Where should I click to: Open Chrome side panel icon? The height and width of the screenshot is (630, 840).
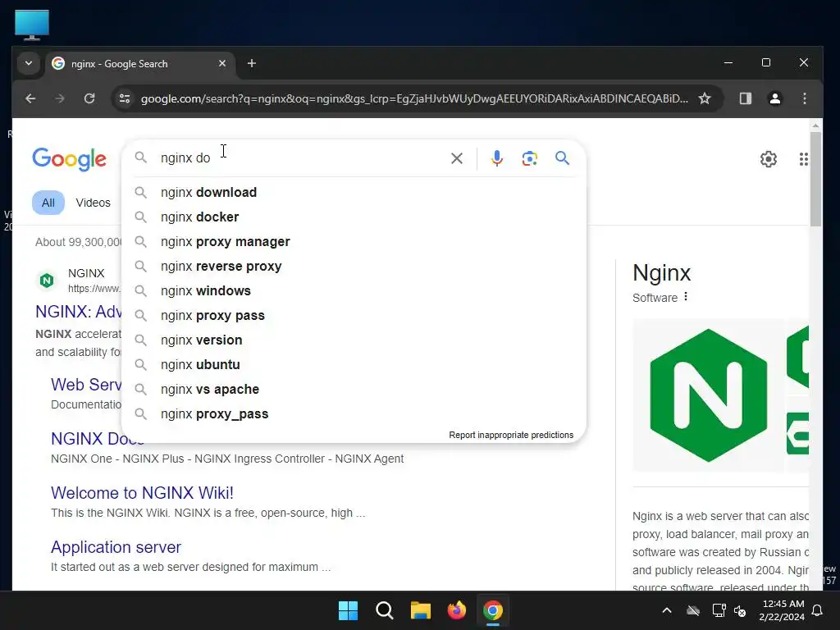[745, 98]
